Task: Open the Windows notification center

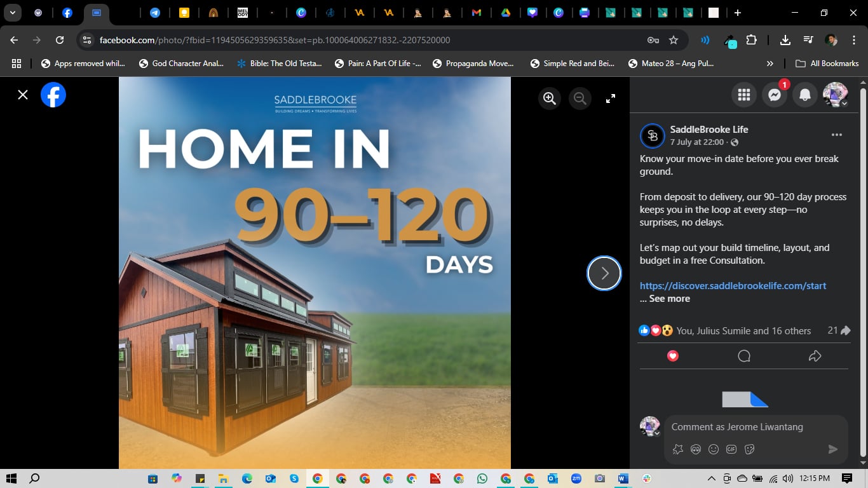Action: point(847,478)
